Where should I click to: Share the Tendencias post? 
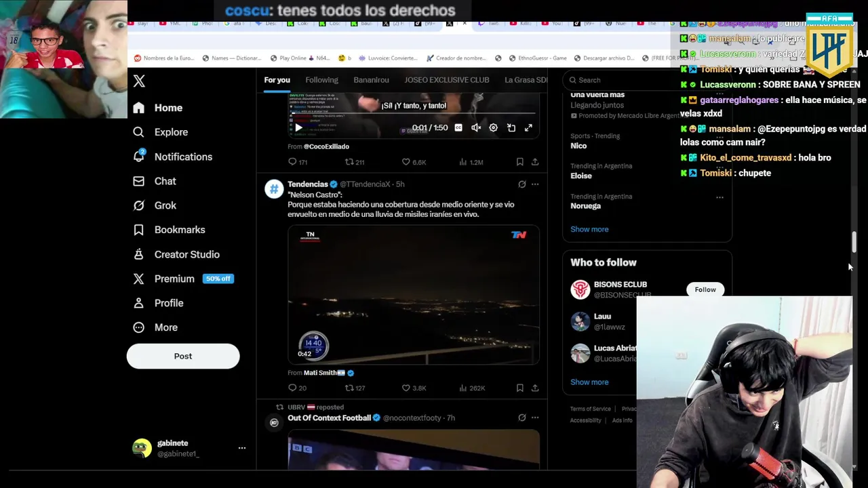click(535, 388)
